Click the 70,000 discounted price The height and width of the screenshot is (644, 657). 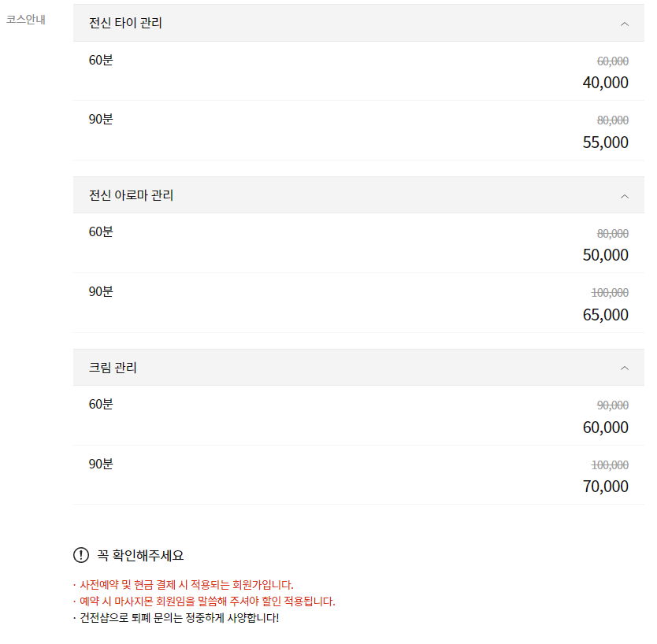605,487
